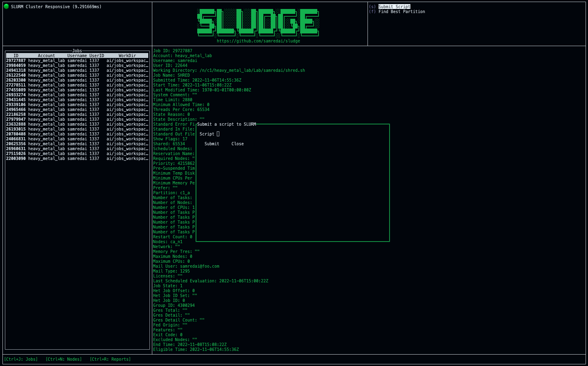Switch to Jobs view in footer
588x366 pixels.
tap(21, 359)
